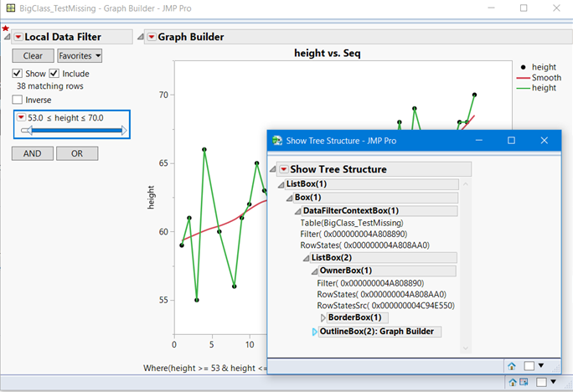The width and height of the screenshot is (573, 392).
Task: Select green line height legend item
Action: coord(537,88)
